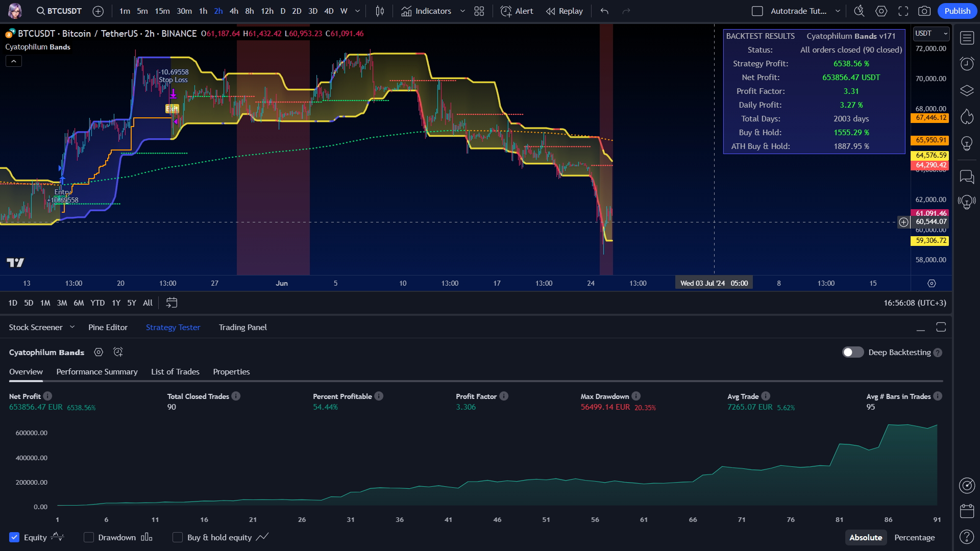Viewport: 980px width, 551px height.
Task: Open the Help Center question icon
Action: [967, 537]
